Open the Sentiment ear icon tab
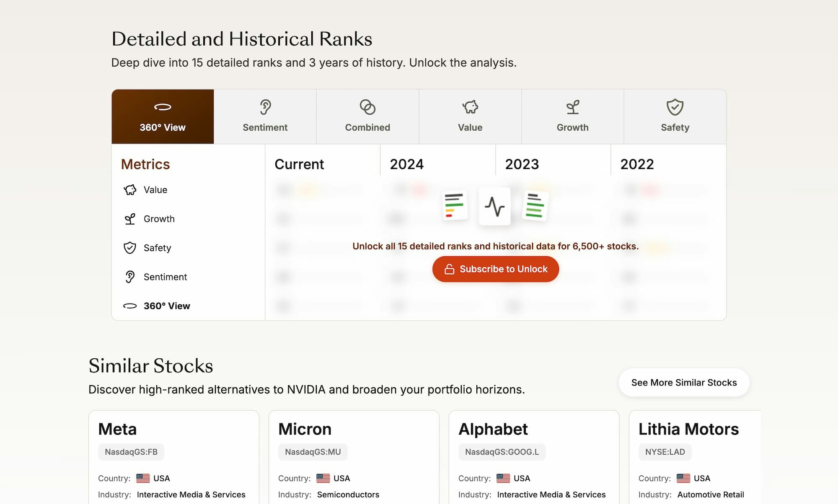The height and width of the screenshot is (504, 838). point(265,108)
